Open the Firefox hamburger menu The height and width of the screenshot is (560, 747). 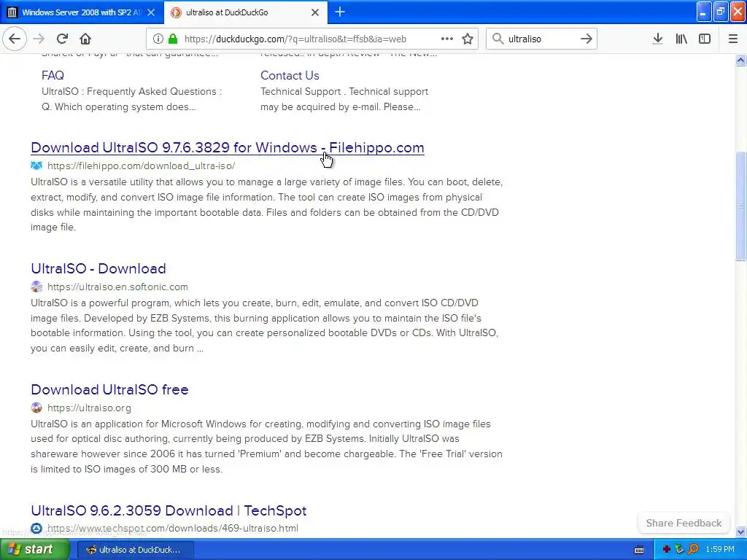click(x=733, y=39)
